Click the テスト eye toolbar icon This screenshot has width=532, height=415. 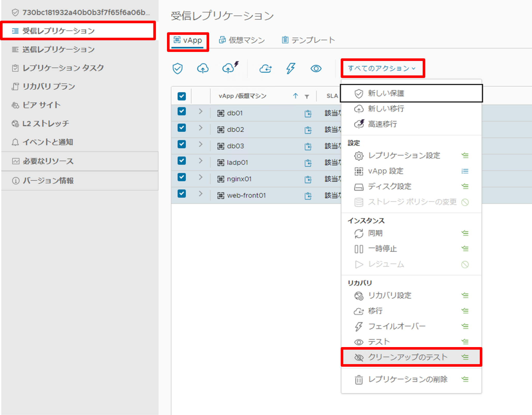(x=316, y=68)
